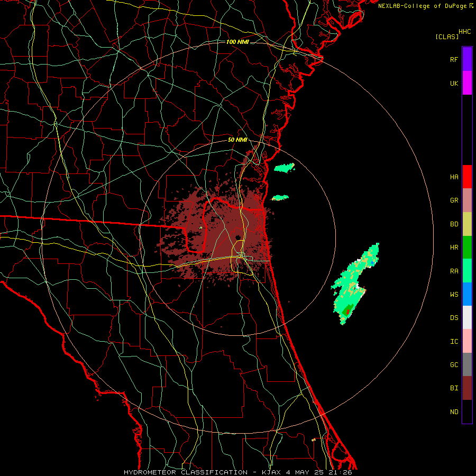The image size is (476, 476).
Task: Click the "RF" legend label
Action: click(x=454, y=59)
